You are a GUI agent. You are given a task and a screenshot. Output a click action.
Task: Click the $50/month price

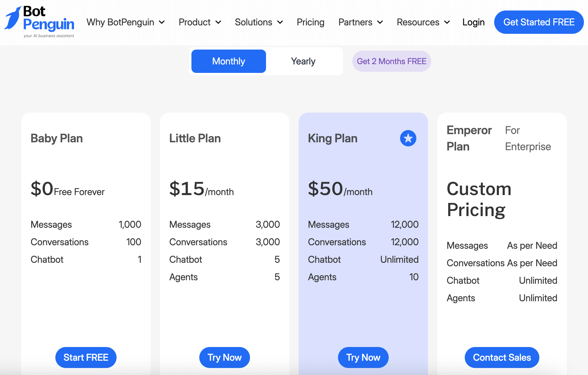coord(340,189)
